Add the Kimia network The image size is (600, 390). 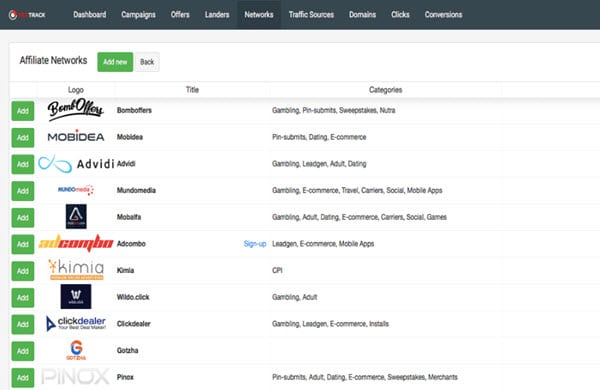(23, 271)
